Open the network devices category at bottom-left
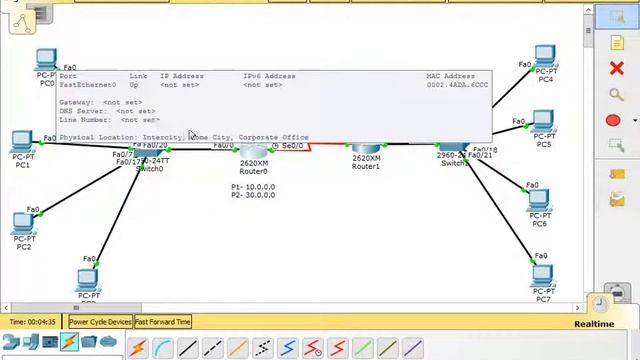Screen dimensions: 640x360 pos(11,342)
